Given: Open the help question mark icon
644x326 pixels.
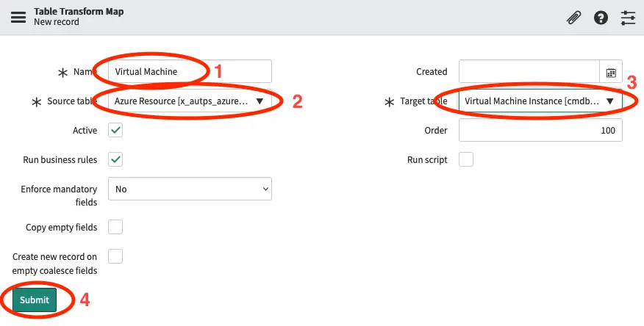Looking at the screenshot, I should 601,18.
